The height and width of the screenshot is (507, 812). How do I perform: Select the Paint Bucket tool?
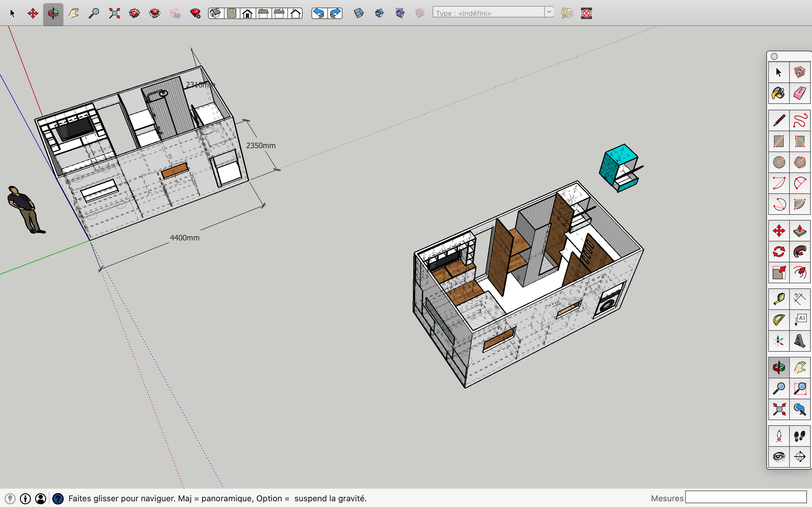[778, 93]
